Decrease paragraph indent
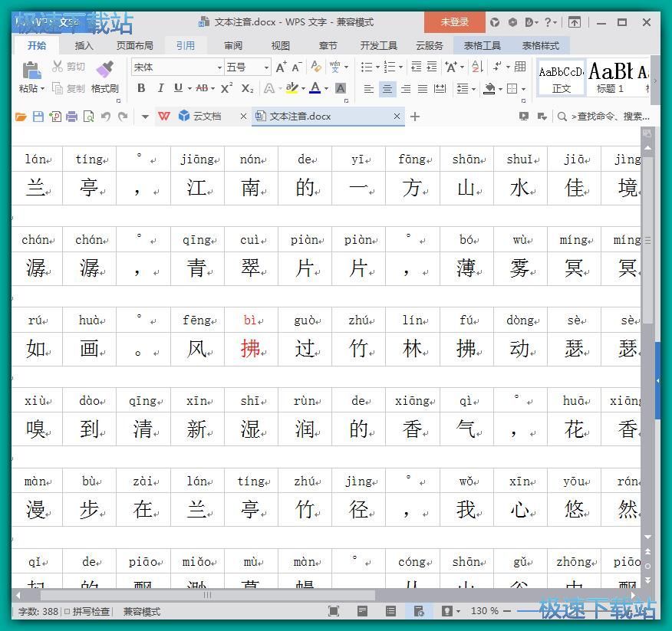This screenshot has width=672, height=631. (x=416, y=67)
